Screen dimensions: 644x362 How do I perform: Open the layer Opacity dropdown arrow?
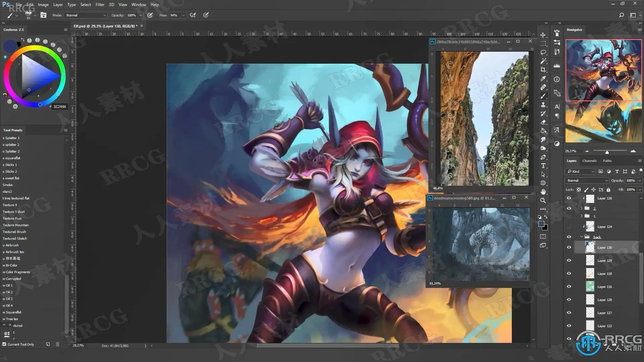640,180
